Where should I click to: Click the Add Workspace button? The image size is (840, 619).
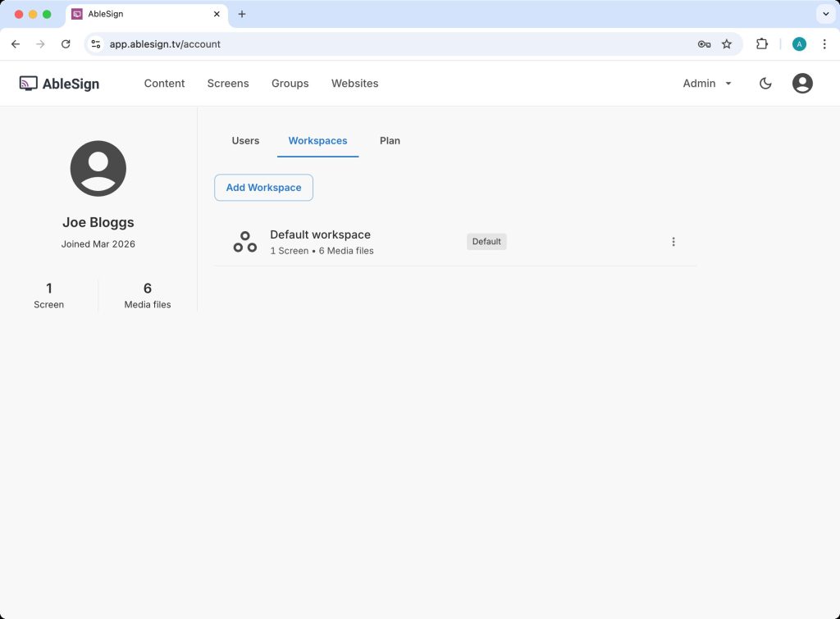[263, 188]
